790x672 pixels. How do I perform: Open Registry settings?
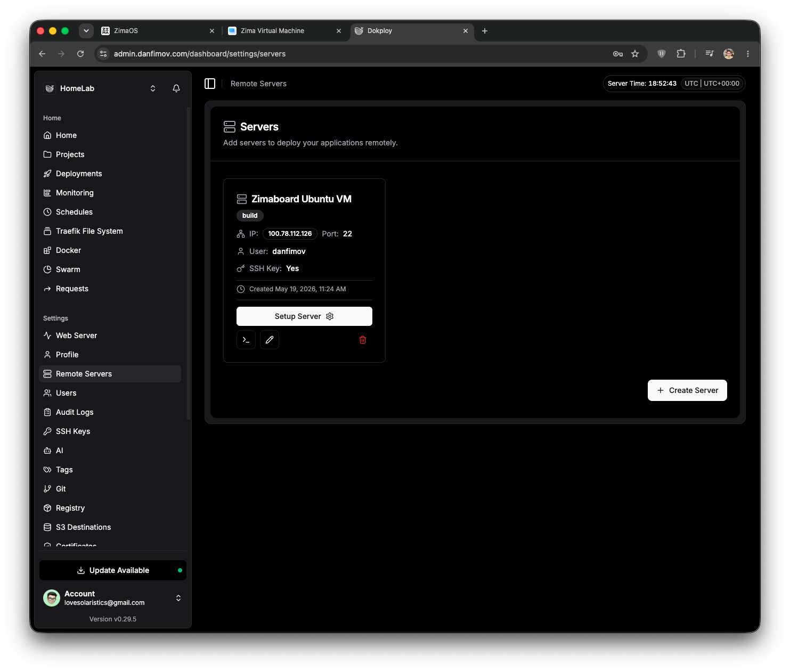coord(110,508)
